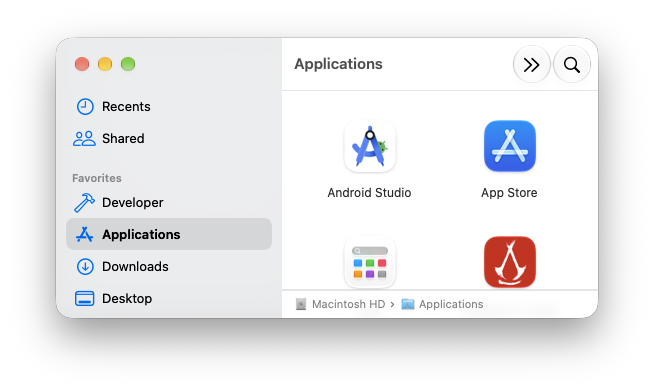
Task: Select the Launchpad-style apps grid icon
Action: coord(370,262)
